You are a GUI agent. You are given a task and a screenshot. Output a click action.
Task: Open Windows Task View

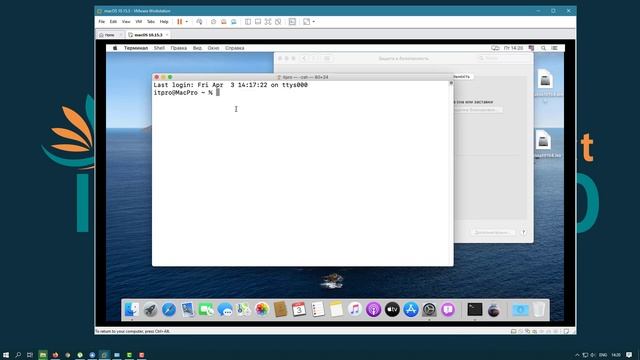30,355
